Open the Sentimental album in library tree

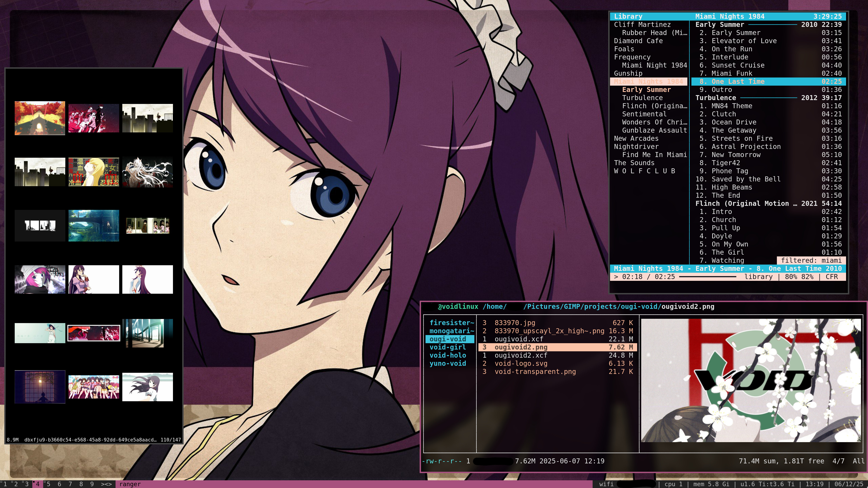point(644,114)
